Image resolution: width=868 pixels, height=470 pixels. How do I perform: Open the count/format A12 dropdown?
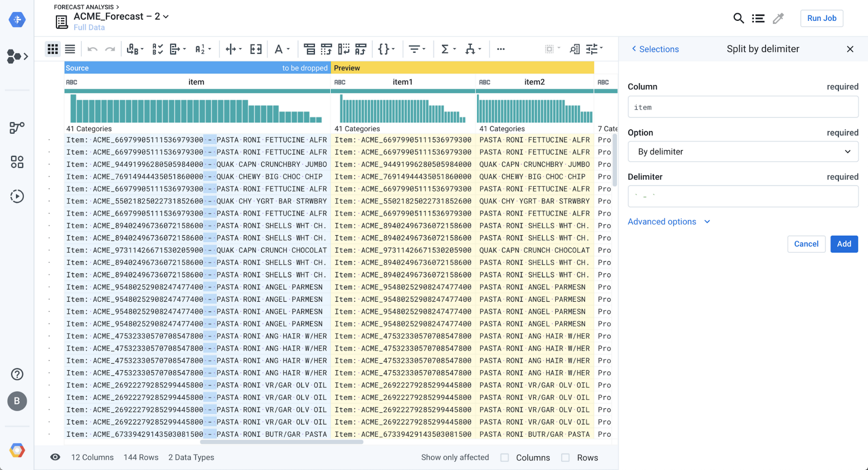point(203,49)
